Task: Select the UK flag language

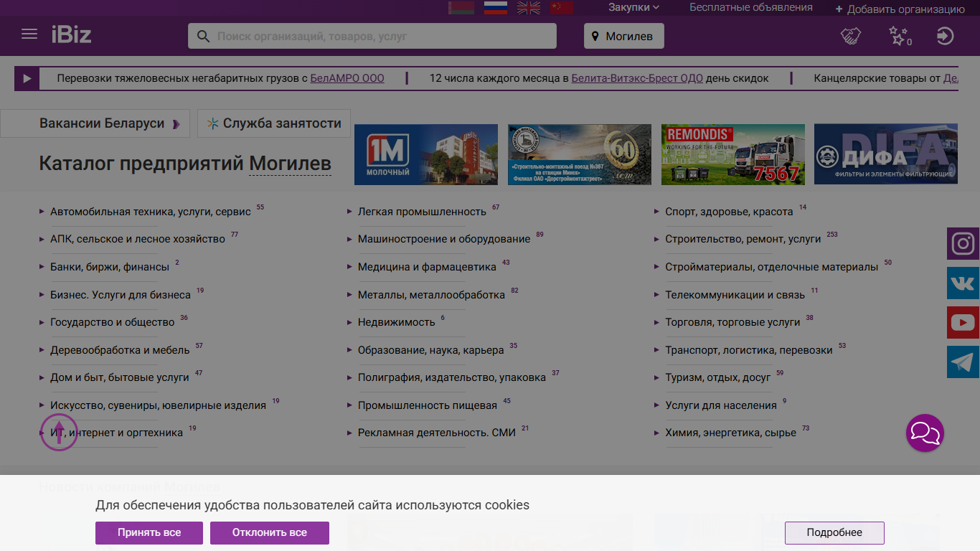Action: pyautogui.click(x=529, y=7)
